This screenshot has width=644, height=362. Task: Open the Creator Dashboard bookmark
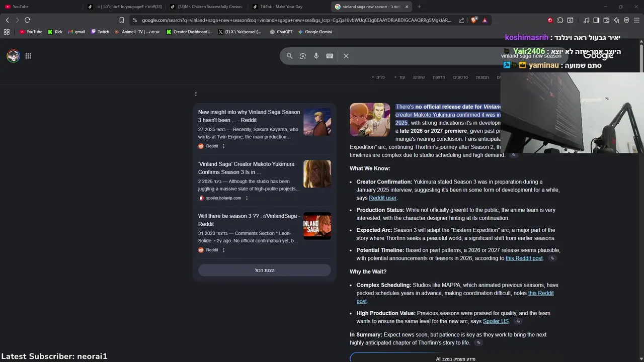tap(189, 32)
